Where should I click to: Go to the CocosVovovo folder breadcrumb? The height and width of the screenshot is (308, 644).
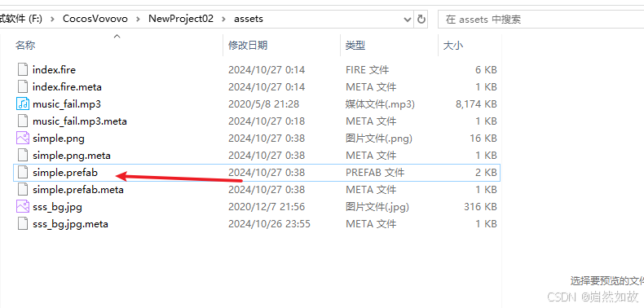pos(95,19)
